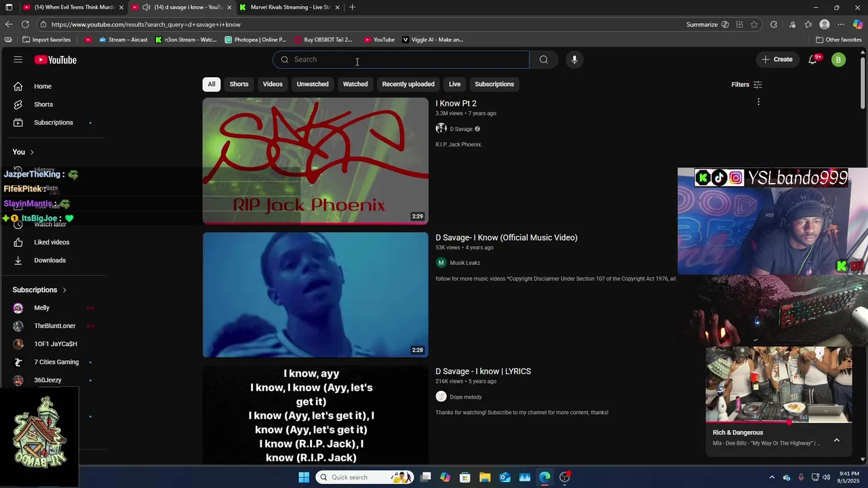The image size is (868, 488).
Task: Open Microsoft Store from taskbar
Action: pyautogui.click(x=465, y=477)
